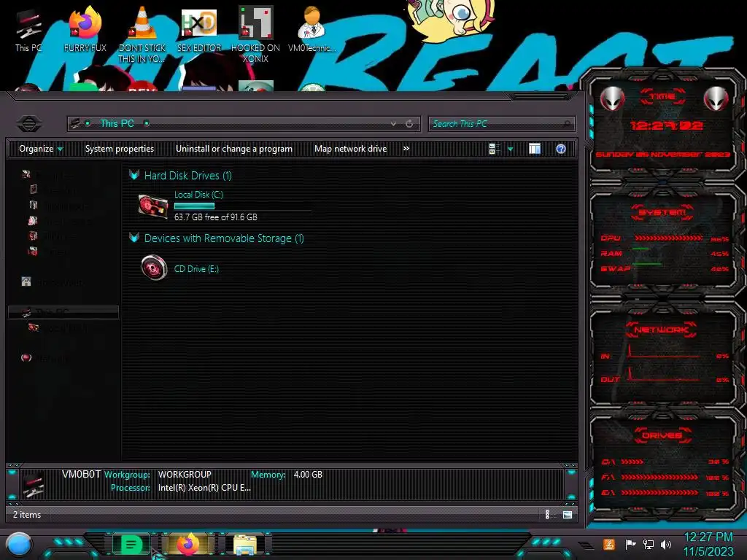
Task: Refresh the This PC address bar
Action: tap(409, 124)
